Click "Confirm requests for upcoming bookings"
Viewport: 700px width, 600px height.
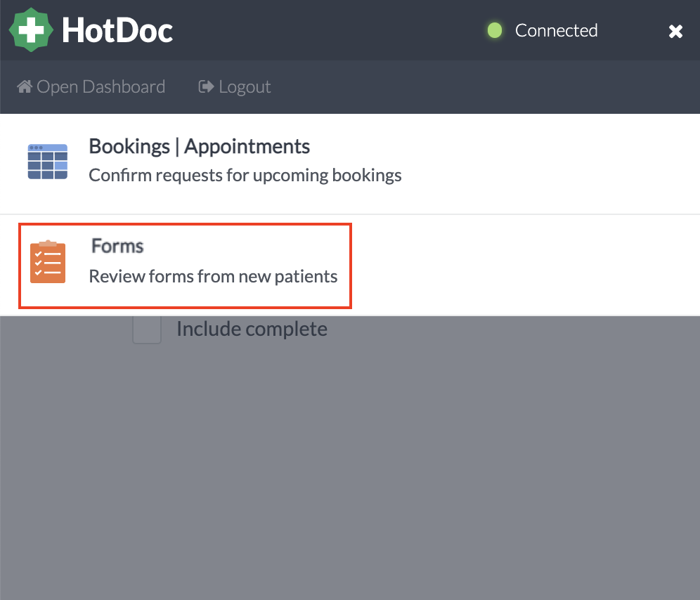245,174
